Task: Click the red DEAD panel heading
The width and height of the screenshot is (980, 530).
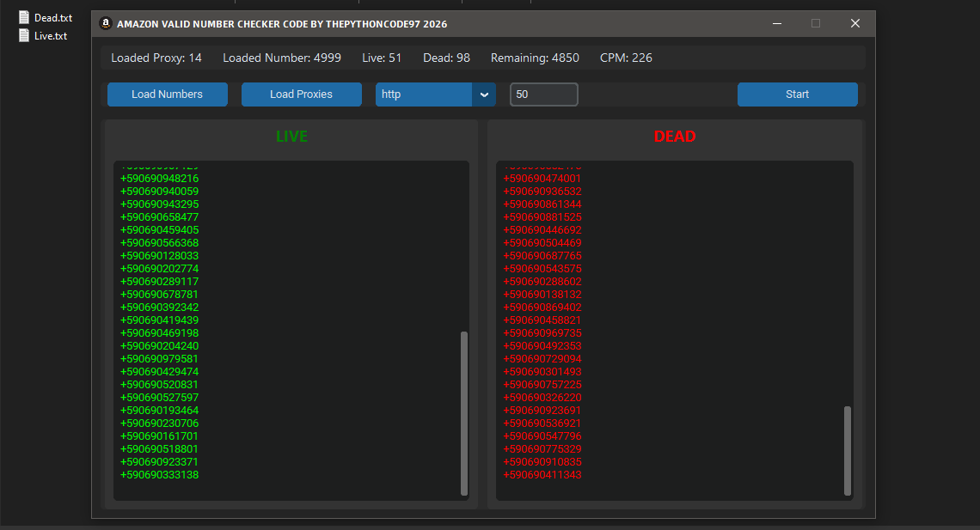Action: click(x=675, y=137)
